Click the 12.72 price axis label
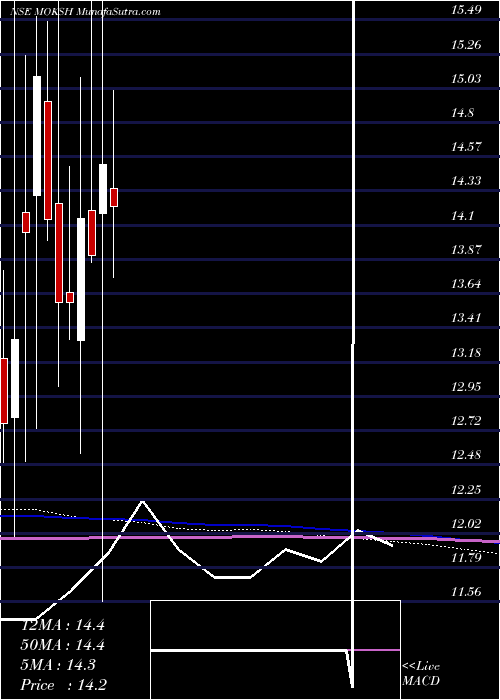Image resolution: width=500 pixels, height=700 pixels. tap(466, 421)
